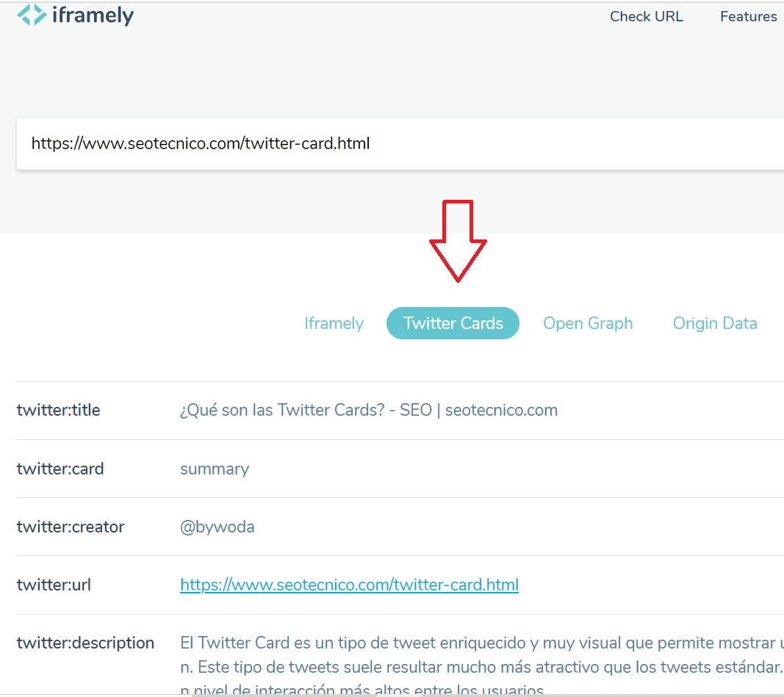Switch to the Open Graph tab
784x697 pixels.
pos(588,323)
